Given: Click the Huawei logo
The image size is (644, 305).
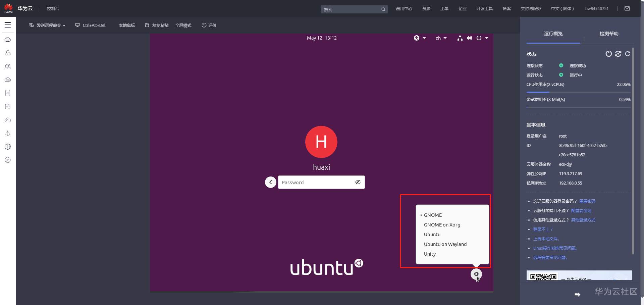Looking at the screenshot, I should (x=8, y=8).
